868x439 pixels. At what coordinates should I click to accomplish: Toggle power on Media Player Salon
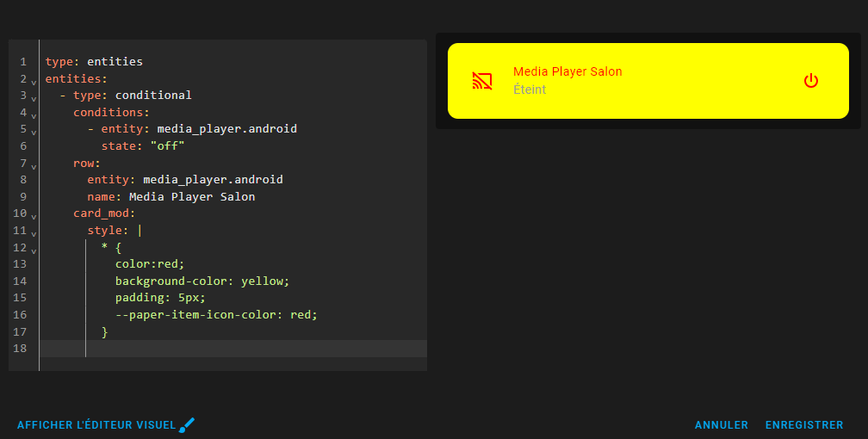pos(811,81)
